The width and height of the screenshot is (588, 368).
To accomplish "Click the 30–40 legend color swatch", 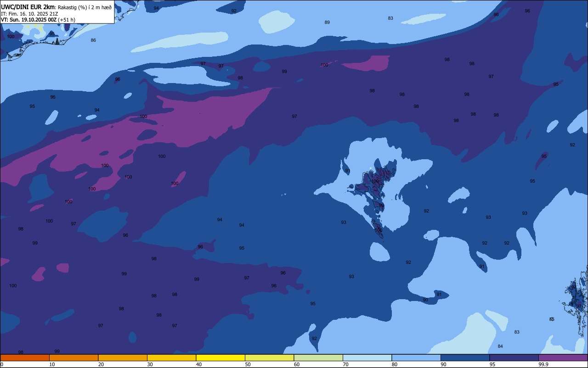I will pos(171,357).
